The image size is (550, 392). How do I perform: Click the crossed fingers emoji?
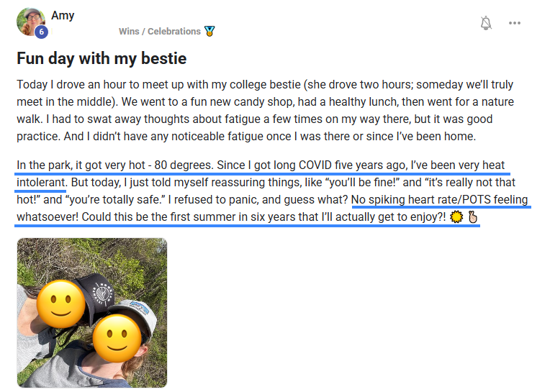pyautogui.click(x=473, y=217)
